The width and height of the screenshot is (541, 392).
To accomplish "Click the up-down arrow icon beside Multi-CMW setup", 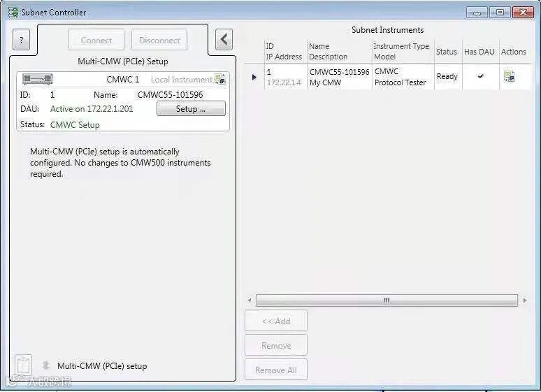I will pos(46,365).
